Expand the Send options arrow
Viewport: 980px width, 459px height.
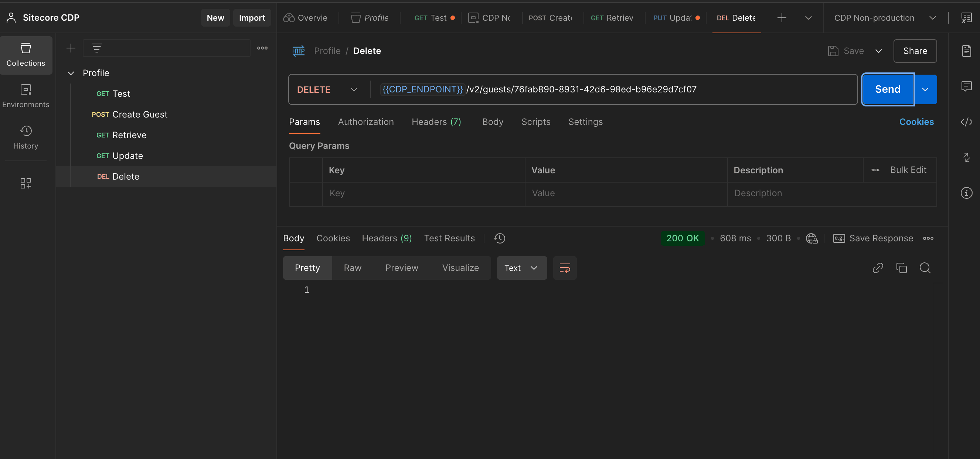click(925, 89)
